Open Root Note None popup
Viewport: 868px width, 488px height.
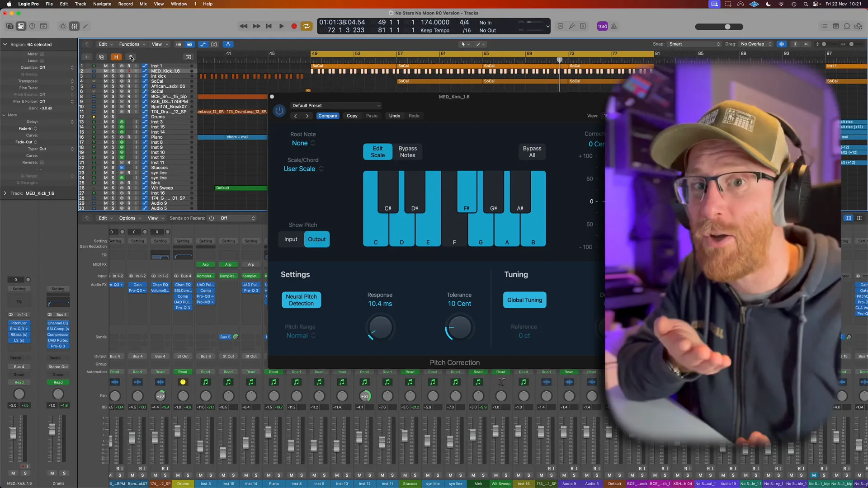tap(303, 143)
